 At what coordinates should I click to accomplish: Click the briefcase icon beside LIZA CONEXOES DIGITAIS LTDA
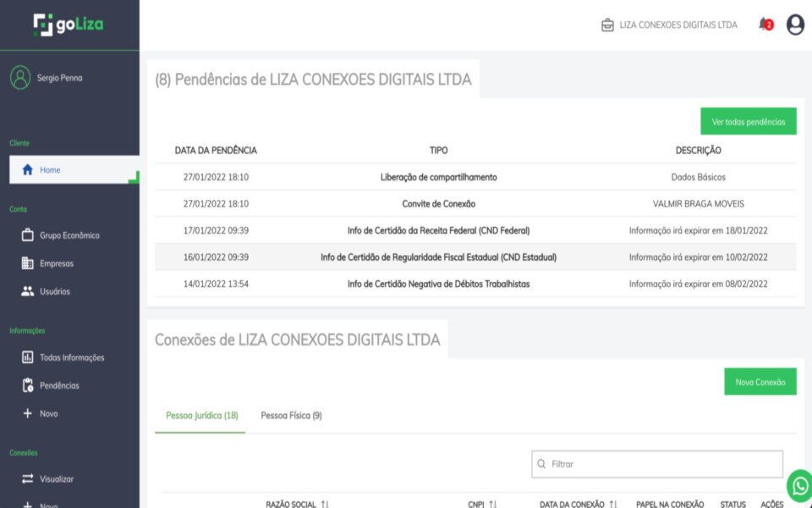click(607, 25)
